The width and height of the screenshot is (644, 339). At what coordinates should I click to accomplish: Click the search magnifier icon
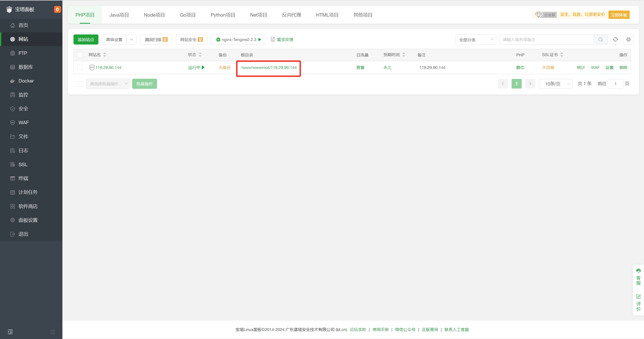(x=600, y=39)
